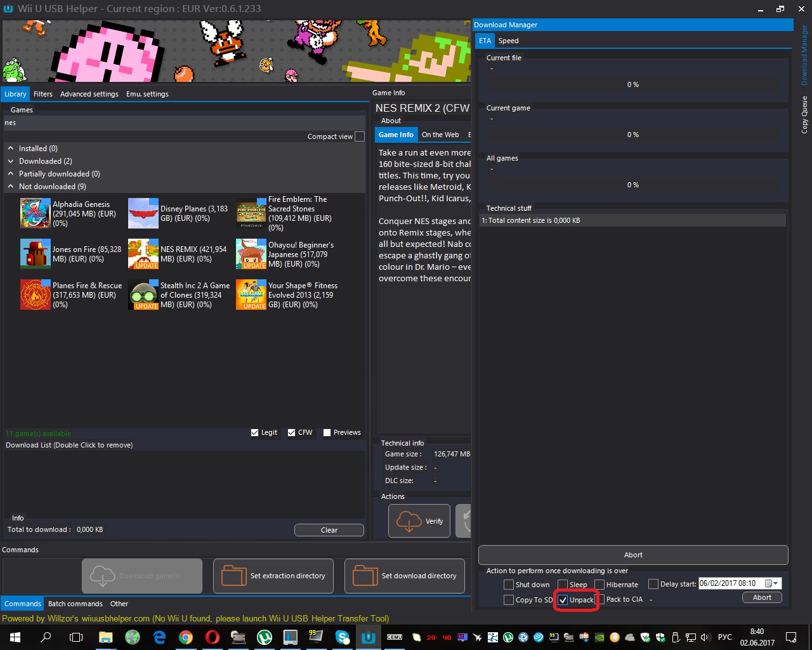Click the Alphadia Genesis game icon
This screenshot has width=812, height=650.
(36, 213)
